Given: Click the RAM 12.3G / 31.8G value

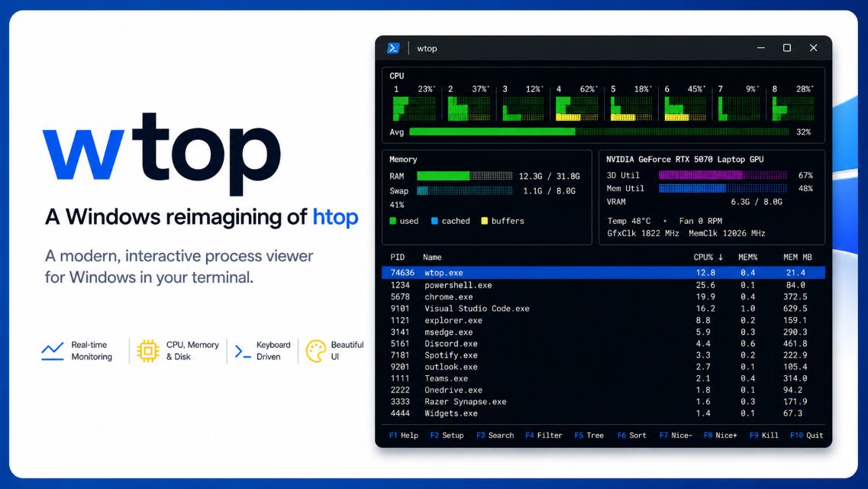Looking at the screenshot, I should (x=549, y=176).
